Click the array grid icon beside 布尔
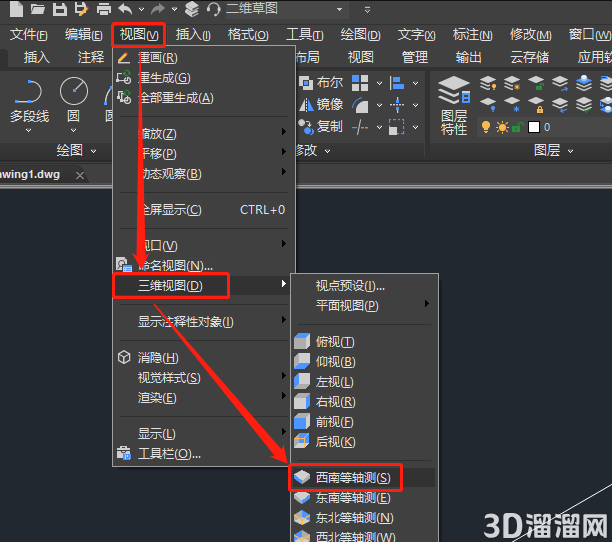 pyautogui.click(x=360, y=83)
